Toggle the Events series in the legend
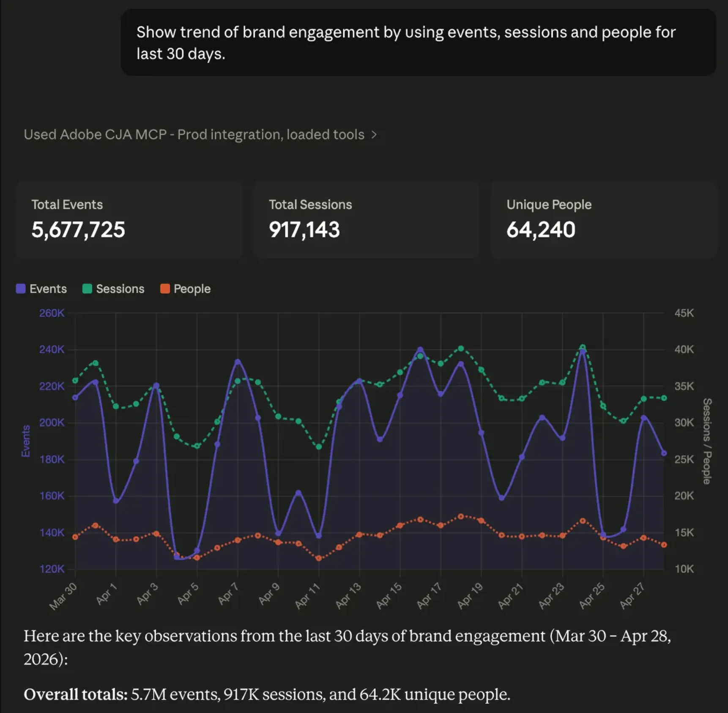The height and width of the screenshot is (713, 728). 41,289
